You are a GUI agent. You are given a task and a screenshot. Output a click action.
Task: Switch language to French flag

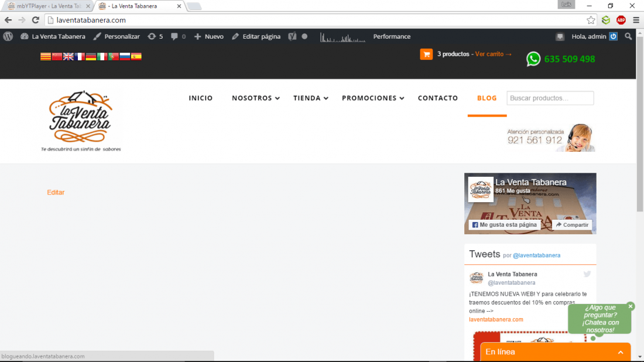pyautogui.click(x=79, y=56)
